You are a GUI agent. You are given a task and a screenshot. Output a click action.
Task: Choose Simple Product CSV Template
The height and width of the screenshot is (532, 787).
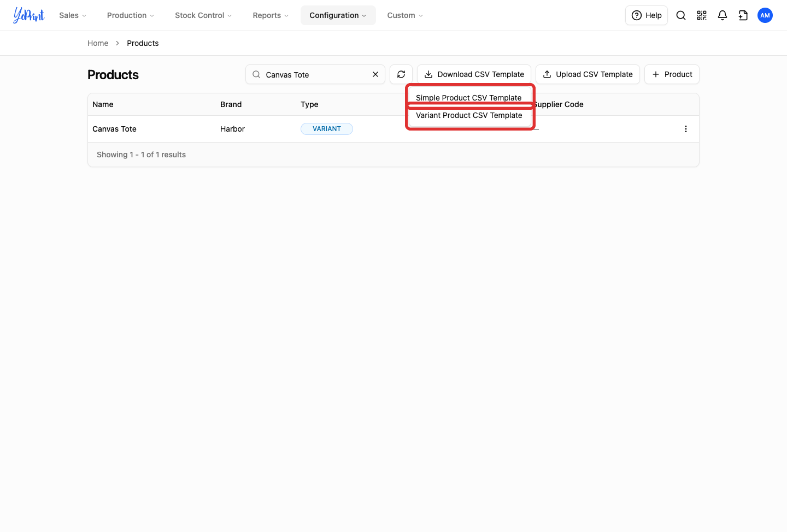pos(470,97)
